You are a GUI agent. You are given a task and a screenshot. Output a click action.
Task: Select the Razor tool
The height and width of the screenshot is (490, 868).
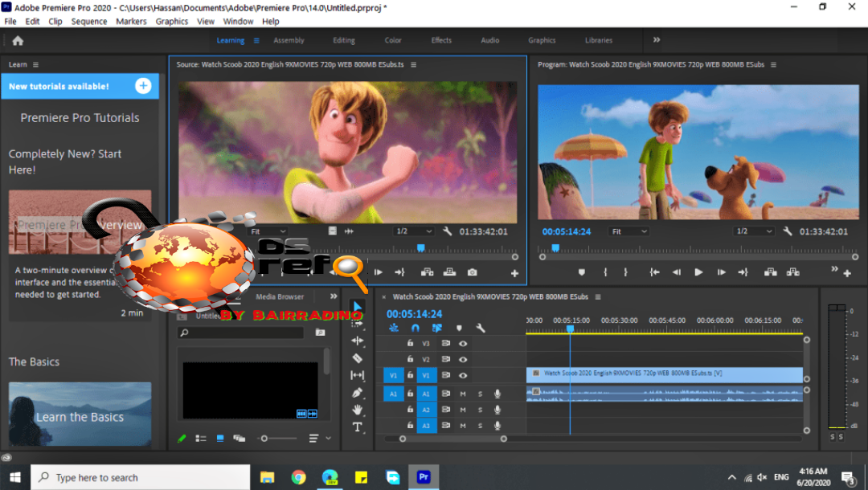[358, 358]
